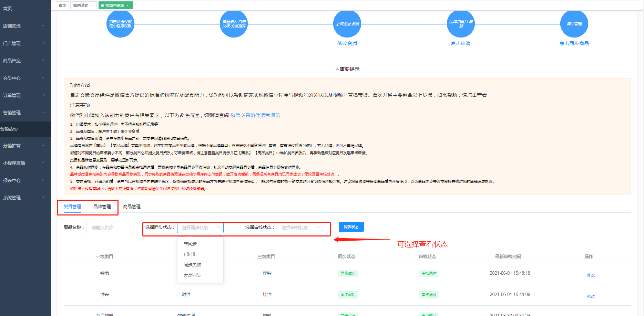Click the 品牌和类目申请 step circle
This screenshot has height=316, width=644.
[461, 24]
